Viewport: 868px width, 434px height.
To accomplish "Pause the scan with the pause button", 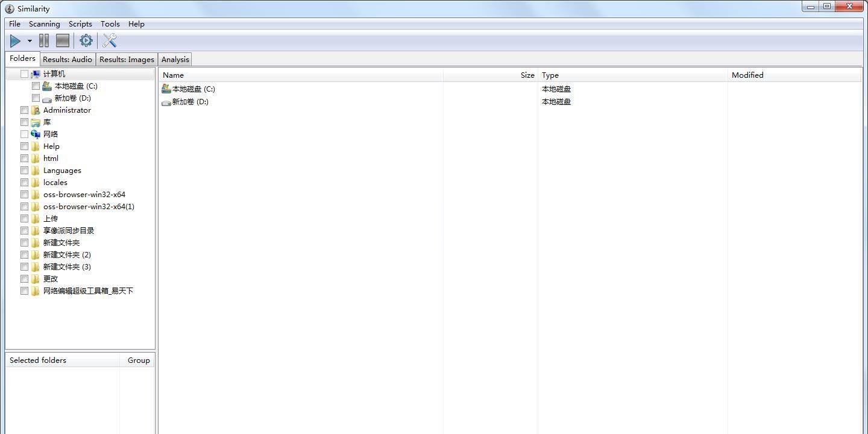I will tap(44, 41).
